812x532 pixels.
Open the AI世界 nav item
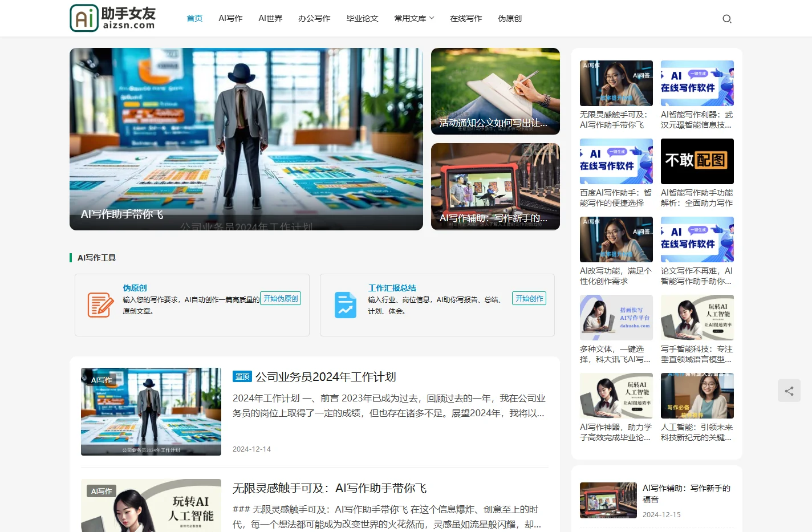tap(270, 18)
